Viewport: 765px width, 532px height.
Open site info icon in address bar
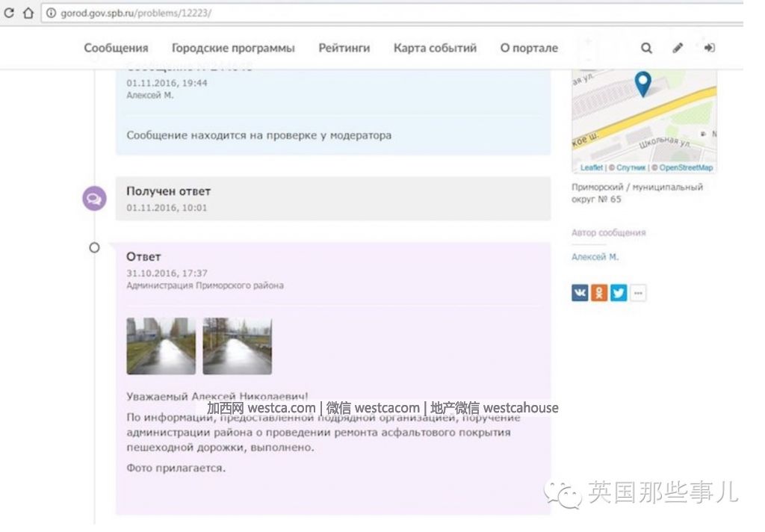(x=50, y=13)
